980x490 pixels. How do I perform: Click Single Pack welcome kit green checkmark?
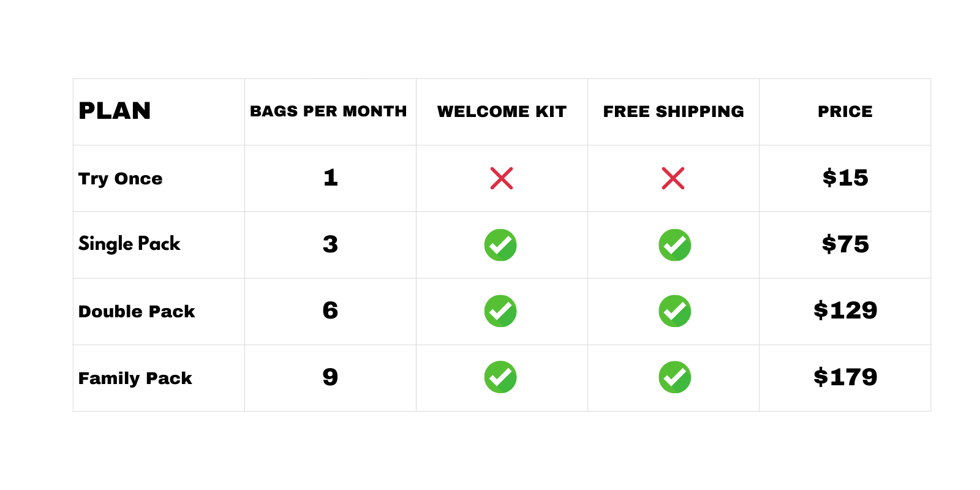[500, 245]
